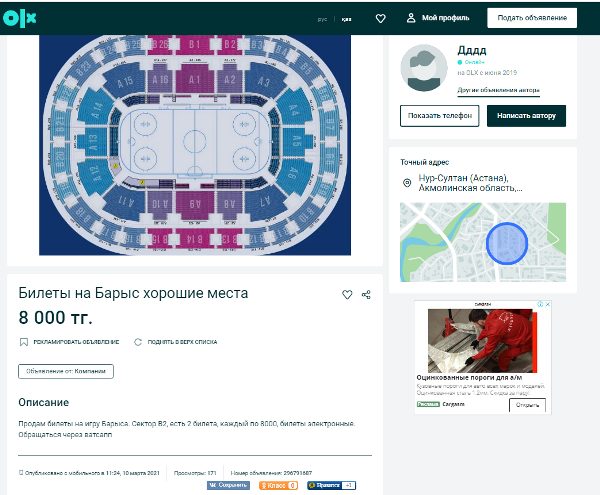Screen dimensions: 600x495
Task: Switch site language to рус
Action: click(322, 19)
